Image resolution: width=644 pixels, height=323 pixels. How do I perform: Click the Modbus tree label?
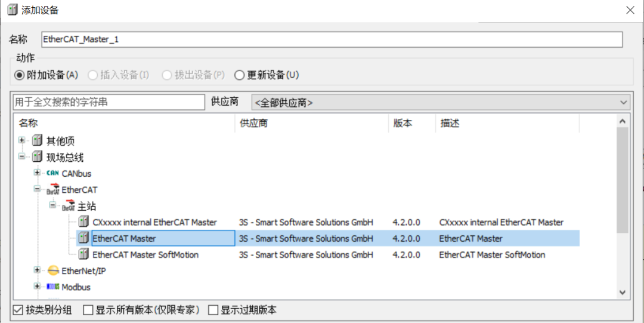click(x=76, y=287)
